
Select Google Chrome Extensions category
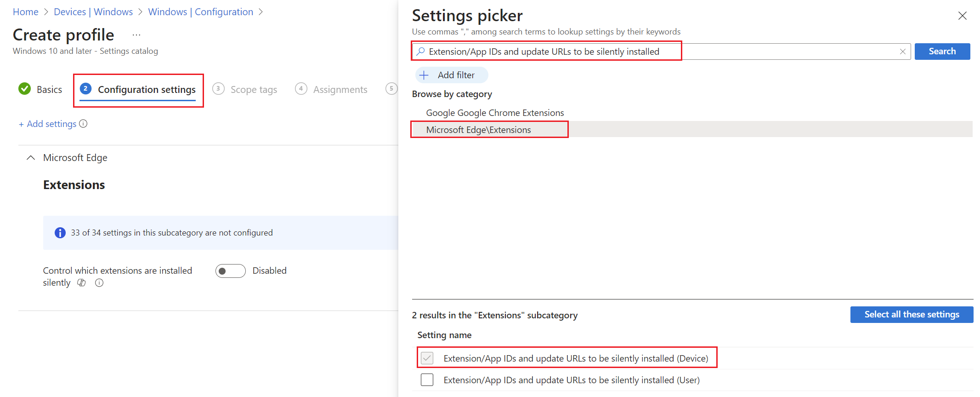(x=495, y=113)
